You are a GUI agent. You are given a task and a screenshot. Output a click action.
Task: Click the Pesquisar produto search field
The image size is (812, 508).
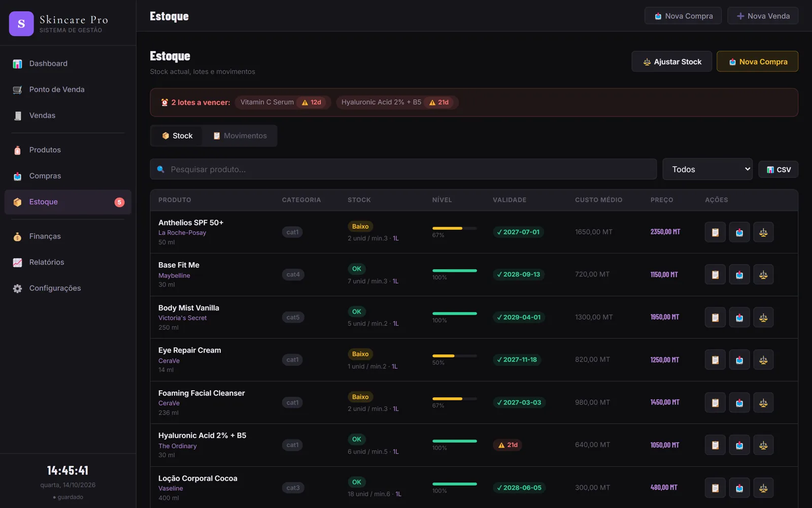(403, 169)
